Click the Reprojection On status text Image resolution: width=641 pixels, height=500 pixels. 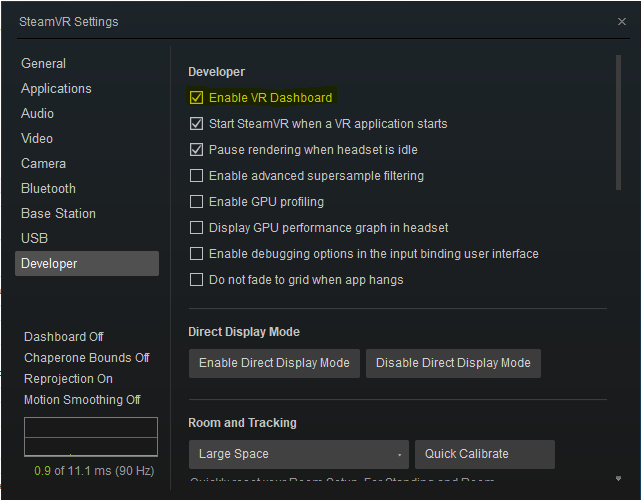click(x=68, y=379)
